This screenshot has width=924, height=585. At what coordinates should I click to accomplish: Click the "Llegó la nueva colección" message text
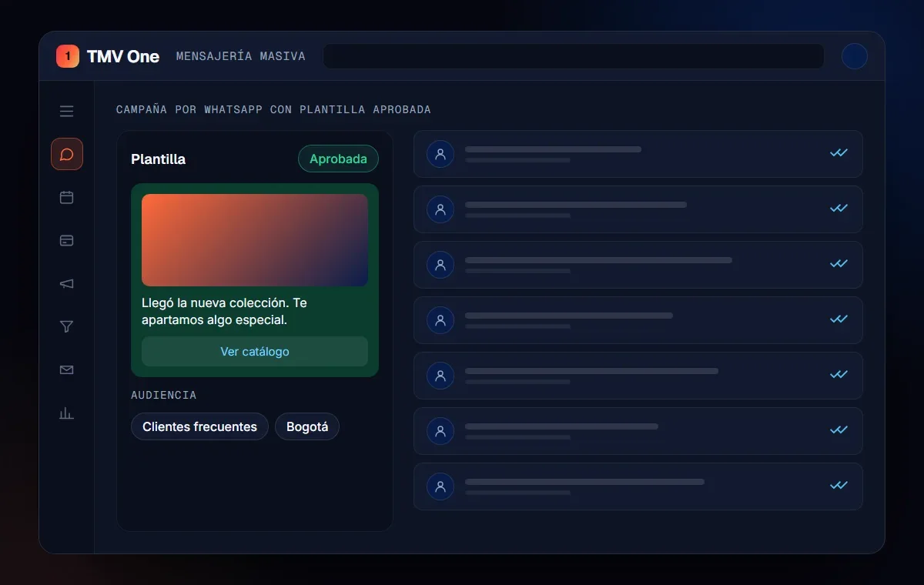225,311
